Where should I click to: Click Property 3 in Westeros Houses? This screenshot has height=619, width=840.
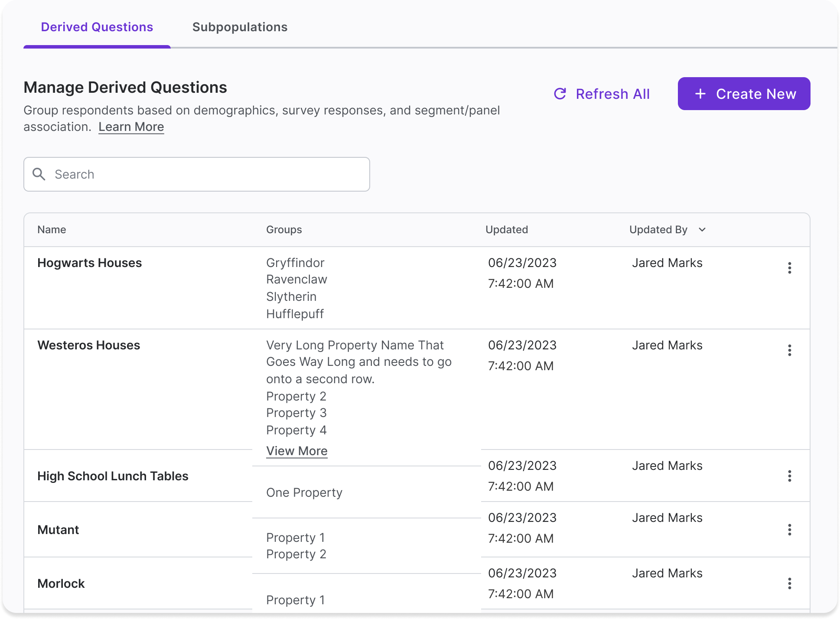pos(296,413)
